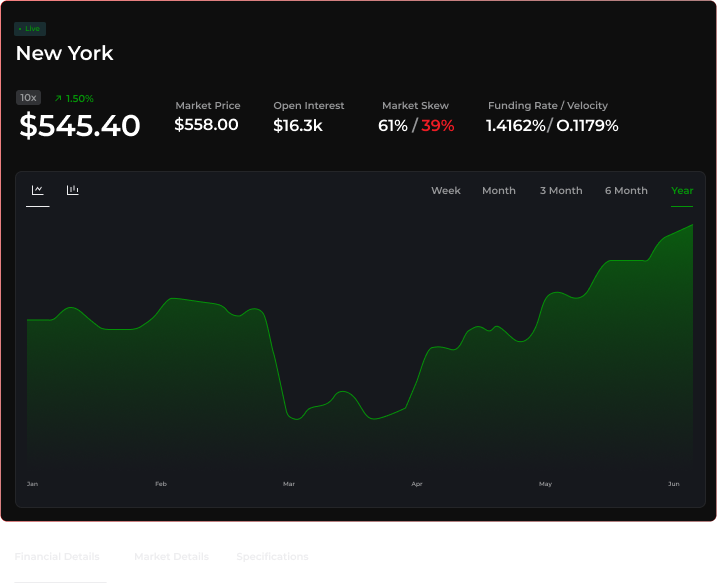Click the green Live status badge

point(30,29)
